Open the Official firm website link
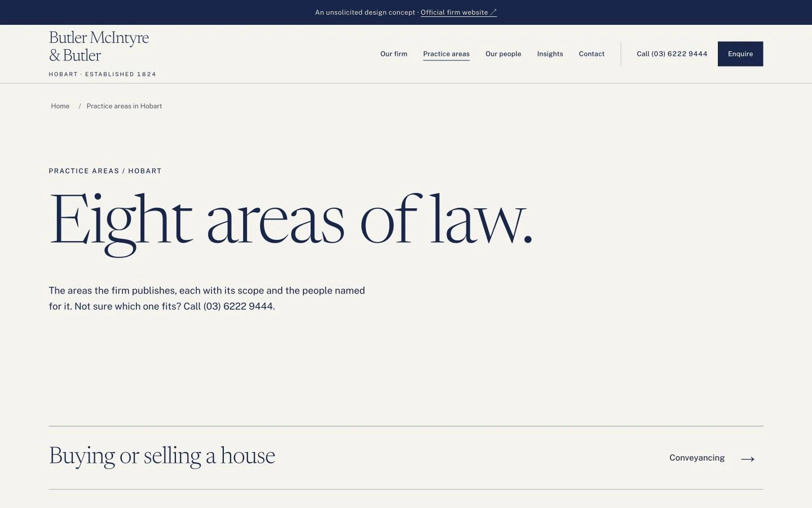This screenshot has height=508, width=812. tap(458, 12)
